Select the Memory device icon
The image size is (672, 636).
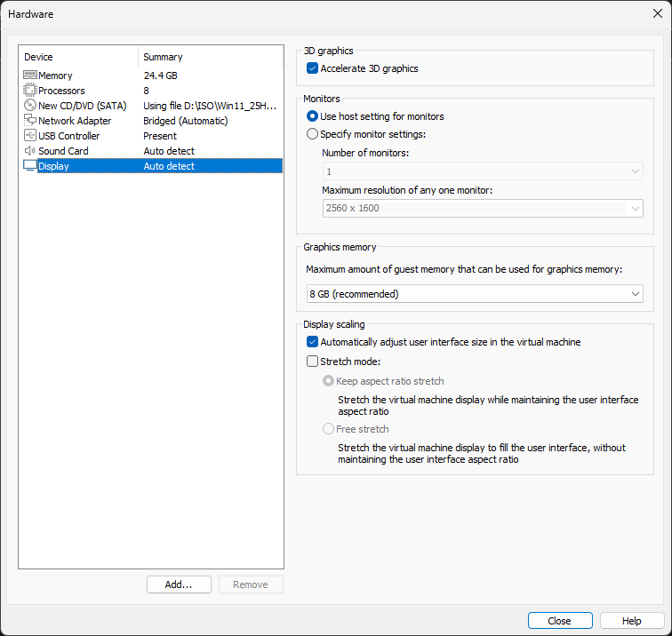[x=30, y=75]
